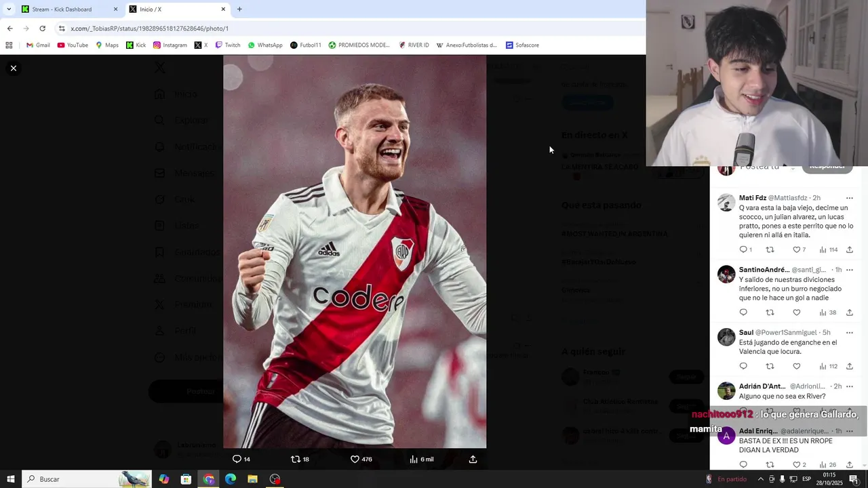Open the Gmail bookmark

click(38, 45)
